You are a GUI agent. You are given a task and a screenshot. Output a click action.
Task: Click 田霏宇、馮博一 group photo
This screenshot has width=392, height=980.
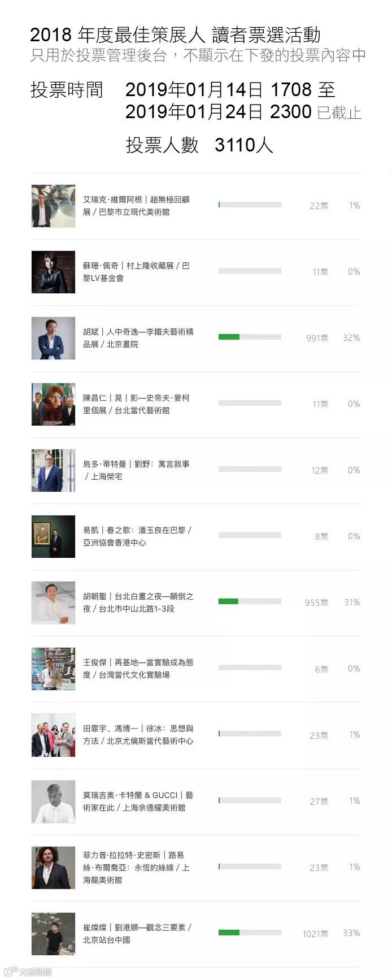53,735
